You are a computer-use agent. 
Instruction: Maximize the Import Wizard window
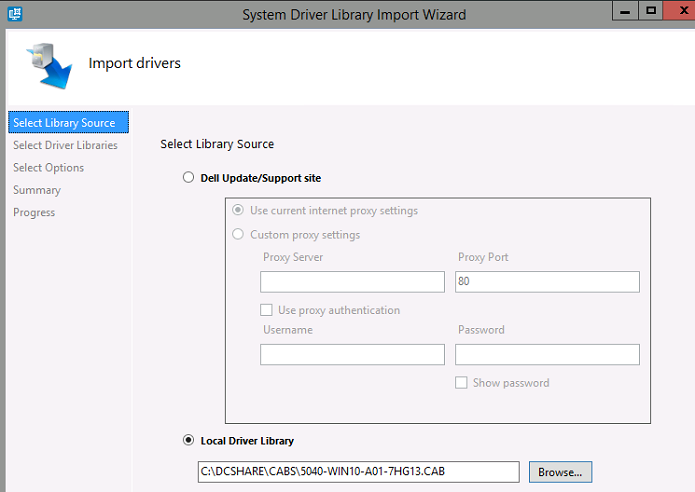[651, 11]
